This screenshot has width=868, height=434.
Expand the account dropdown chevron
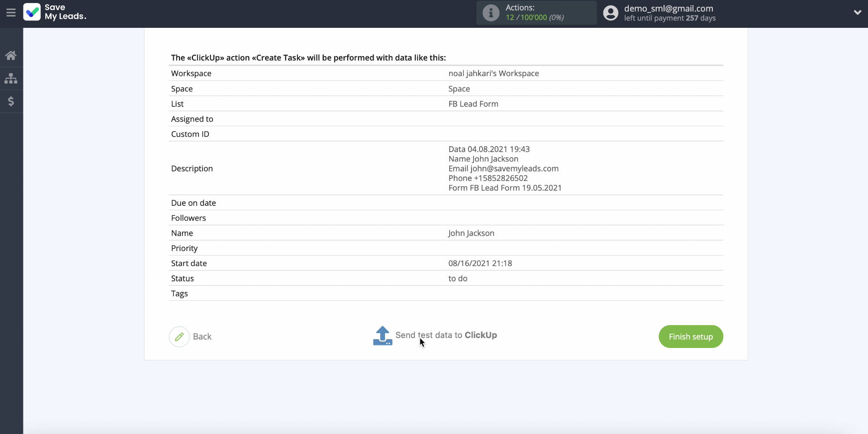(x=858, y=13)
